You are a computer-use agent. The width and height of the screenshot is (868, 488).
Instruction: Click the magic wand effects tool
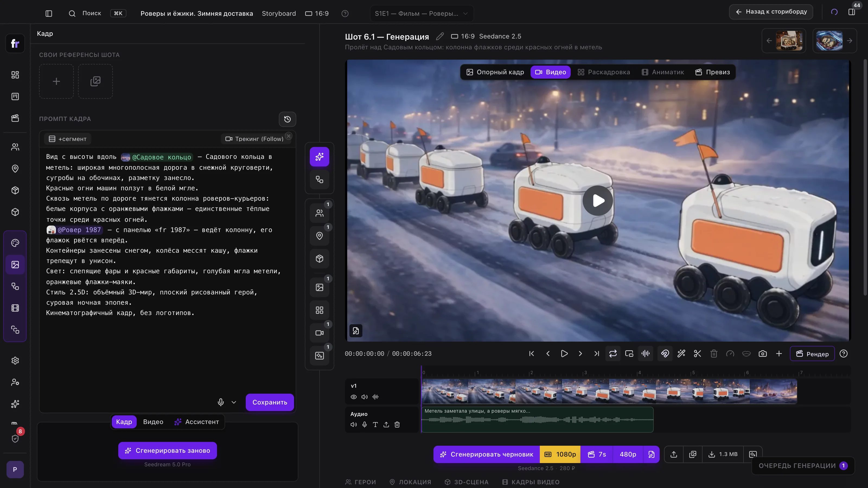pyautogui.click(x=681, y=354)
